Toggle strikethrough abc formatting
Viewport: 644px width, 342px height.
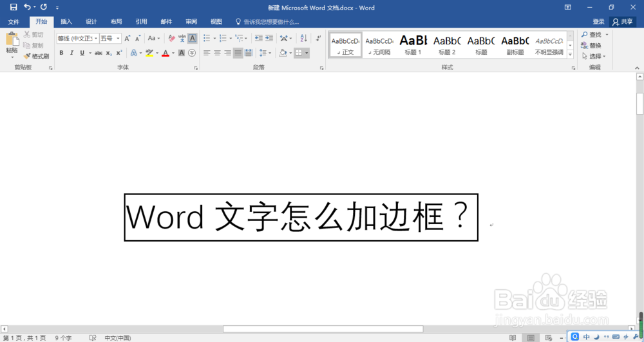click(x=99, y=53)
